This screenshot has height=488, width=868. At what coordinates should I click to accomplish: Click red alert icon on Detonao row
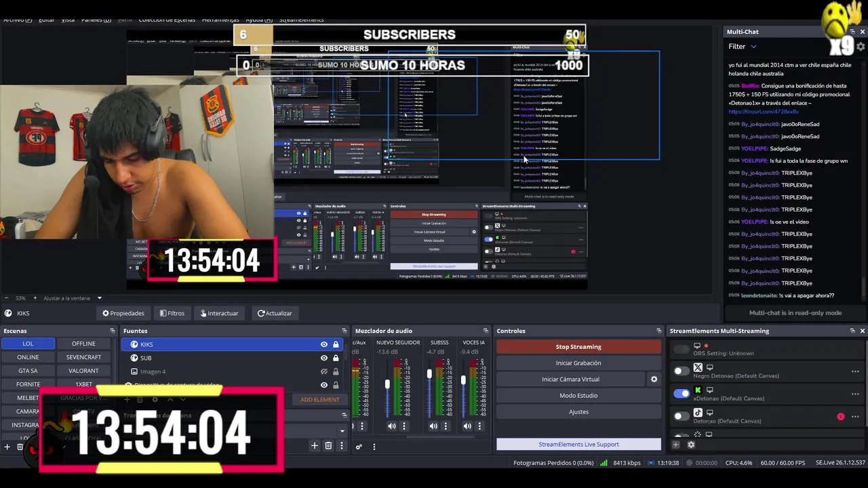(x=841, y=417)
